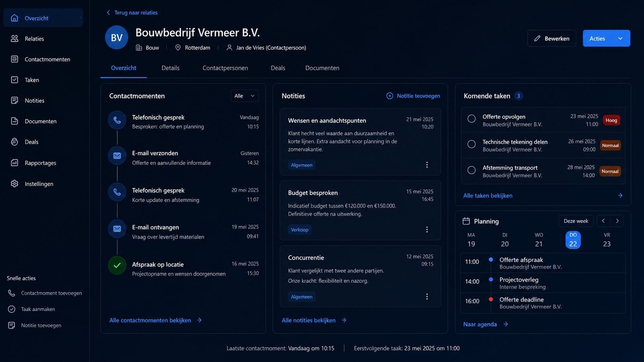Go to next week in Planning
The width and height of the screenshot is (644, 362).
617,221
